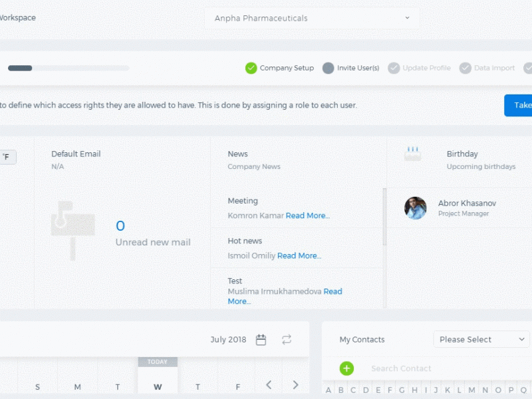Screen dimensions: 532x399
Task: Filter contacts by letter M
Action: [471, 390]
